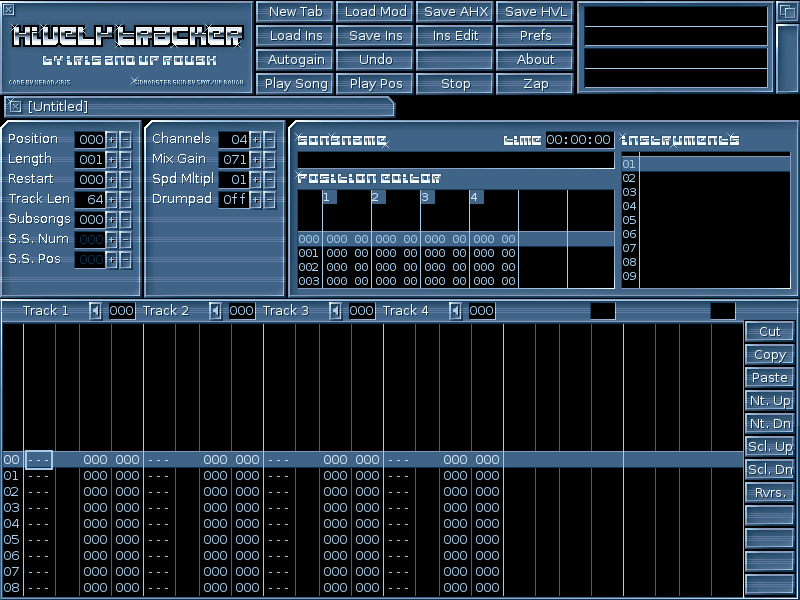Close the Untitled song tab
This screenshot has height=600, width=800.
15,106
